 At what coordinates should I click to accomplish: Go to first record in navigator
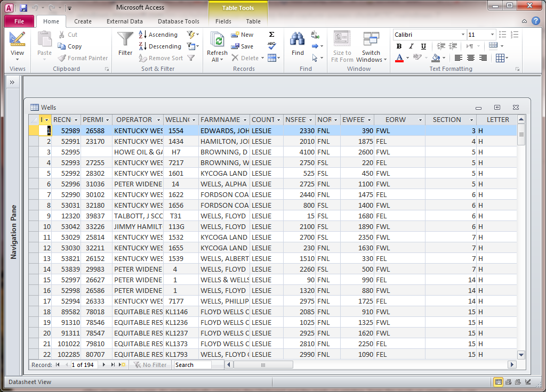(58, 364)
